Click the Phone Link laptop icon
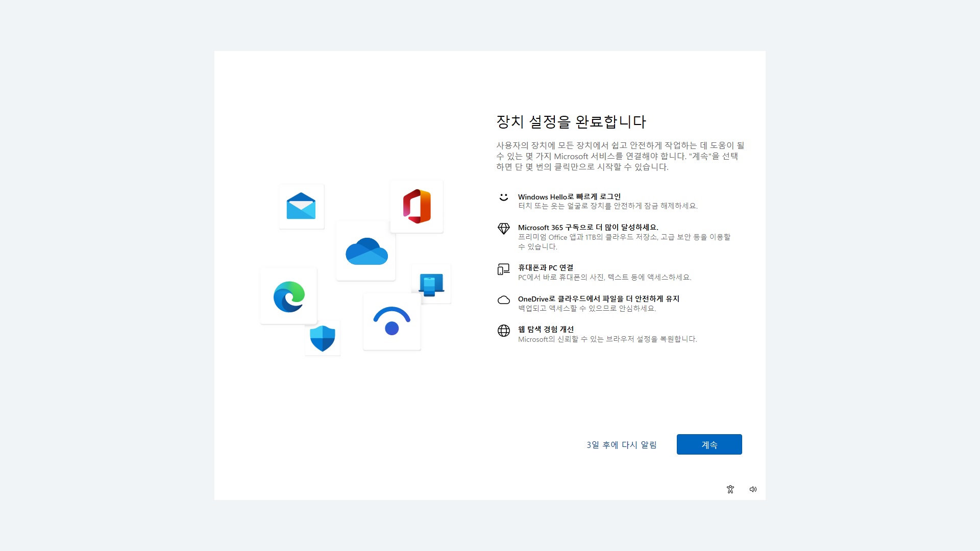 pyautogui.click(x=431, y=285)
